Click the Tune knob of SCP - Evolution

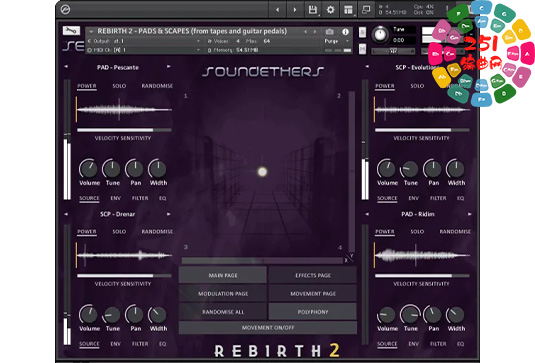[x=410, y=169]
